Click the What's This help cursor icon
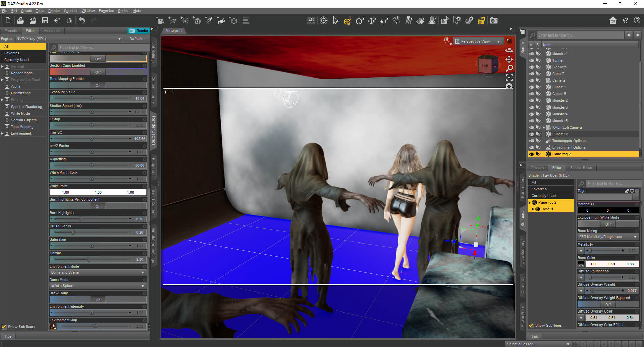This screenshot has width=644, height=347. click(625, 21)
